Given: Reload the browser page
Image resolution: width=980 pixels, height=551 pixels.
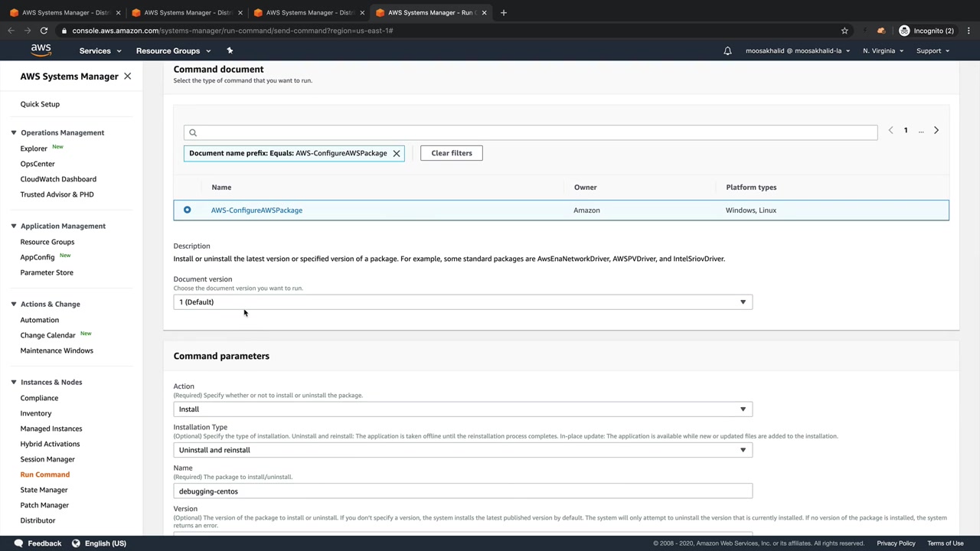Looking at the screenshot, I should [x=44, y=31].
